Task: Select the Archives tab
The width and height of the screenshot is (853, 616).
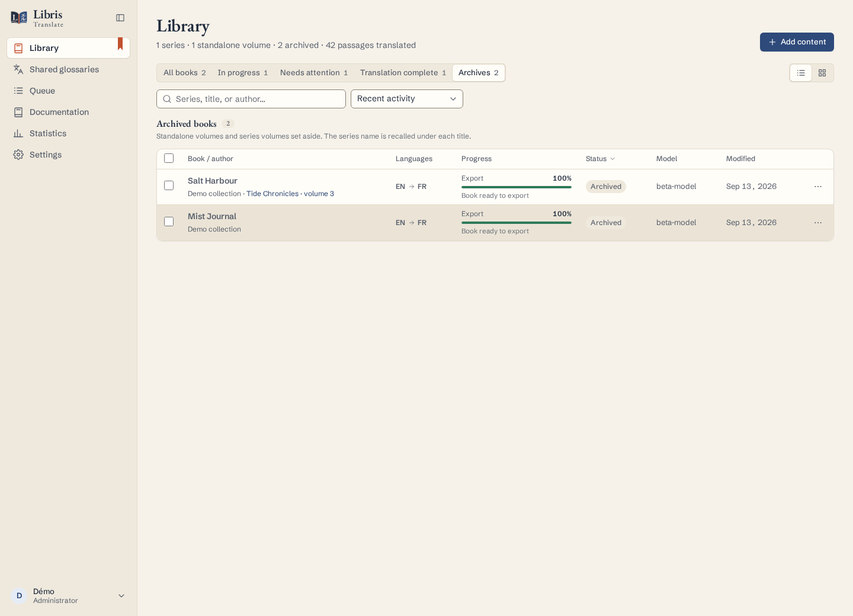Action: (x=479, y=73)
